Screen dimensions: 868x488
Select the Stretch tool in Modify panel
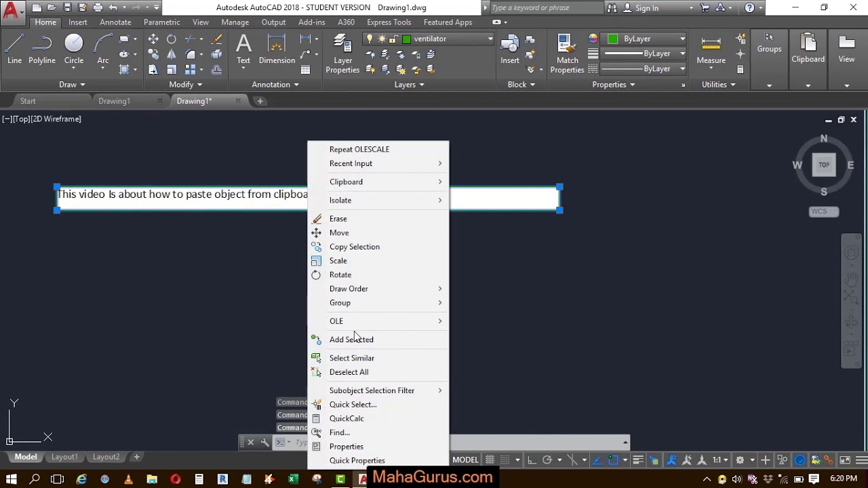(x=153, y=69)
